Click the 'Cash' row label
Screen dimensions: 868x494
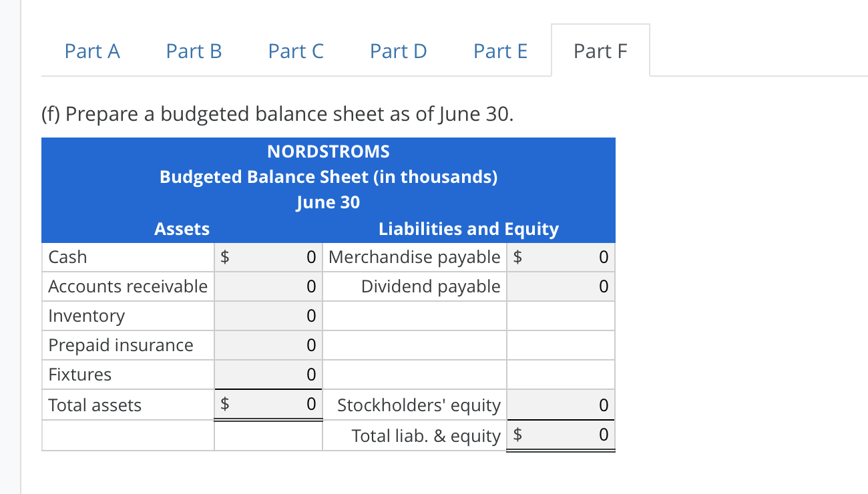click(67, 257)
